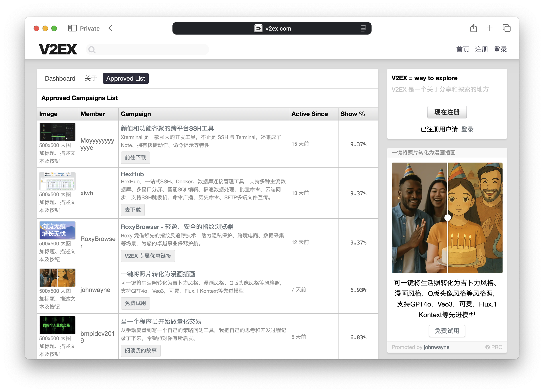Click the V2EX logo
Screen dimensions: 544x392
click(x=58, y=49)
